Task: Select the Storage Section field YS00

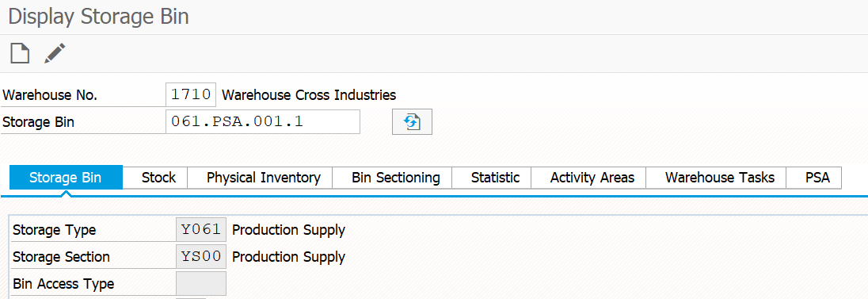Action: [x=201, y=257]
